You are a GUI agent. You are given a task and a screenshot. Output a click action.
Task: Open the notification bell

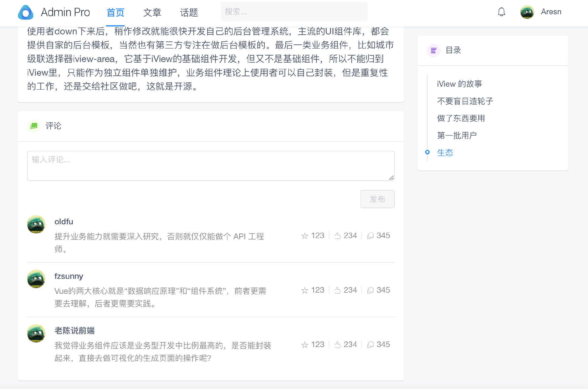pyautogui.click(x=501, y=12)
